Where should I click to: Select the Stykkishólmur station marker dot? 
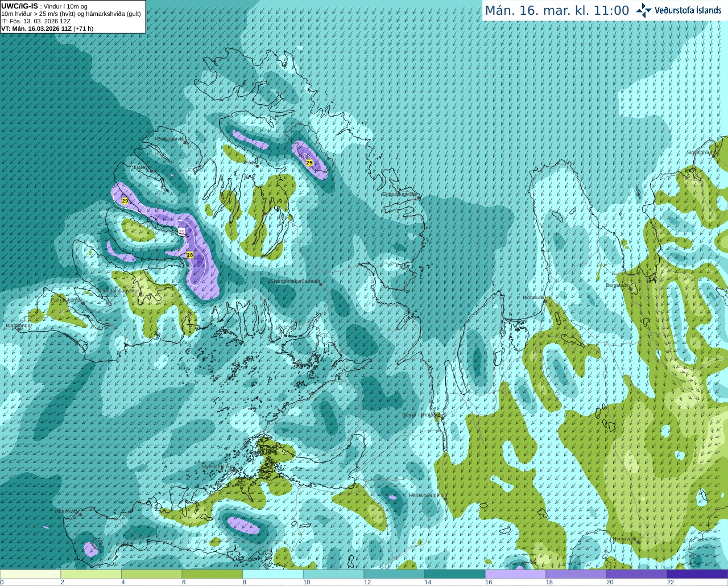click(233, 470)
